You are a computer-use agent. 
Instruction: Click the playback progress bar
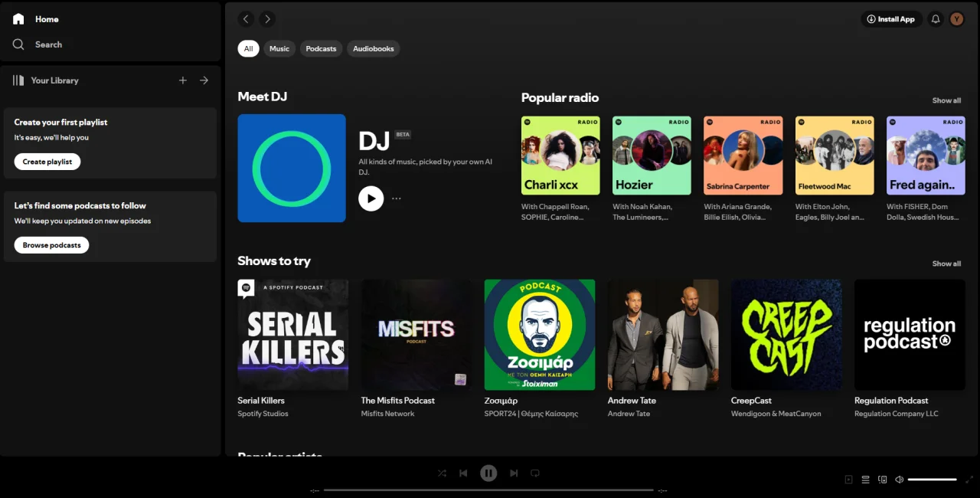[x=488, y=490]
